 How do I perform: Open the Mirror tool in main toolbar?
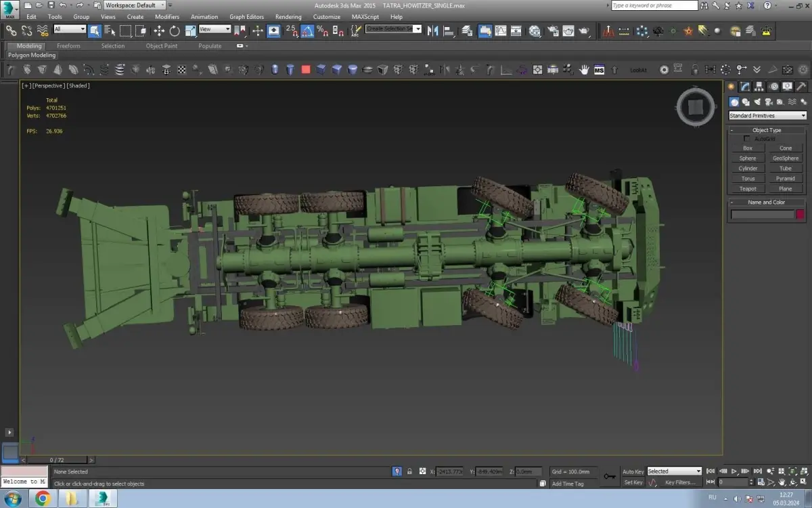[x=433, y=30]
